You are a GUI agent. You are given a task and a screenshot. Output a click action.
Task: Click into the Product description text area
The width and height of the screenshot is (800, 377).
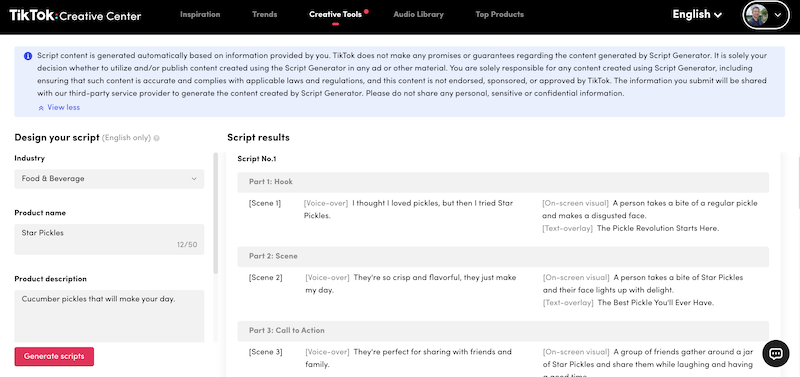click(109, 316)
